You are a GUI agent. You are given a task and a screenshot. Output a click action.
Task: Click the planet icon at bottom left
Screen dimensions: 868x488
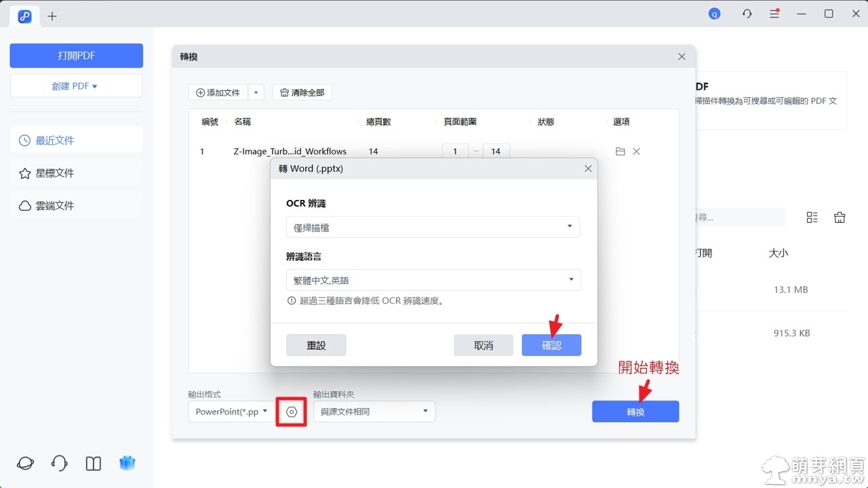[25, 463]
